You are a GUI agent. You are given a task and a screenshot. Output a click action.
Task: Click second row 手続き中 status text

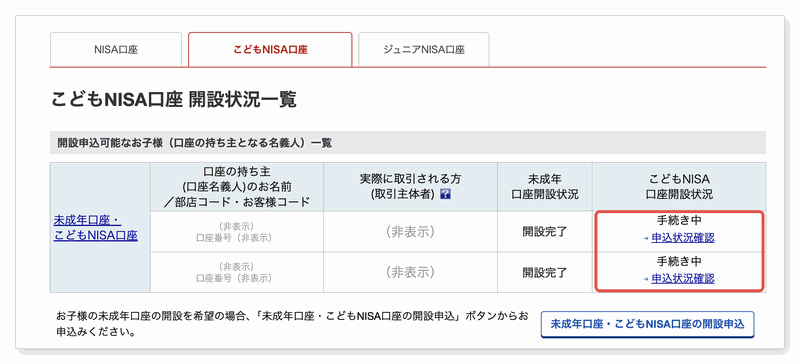click(x=679, y=261)
